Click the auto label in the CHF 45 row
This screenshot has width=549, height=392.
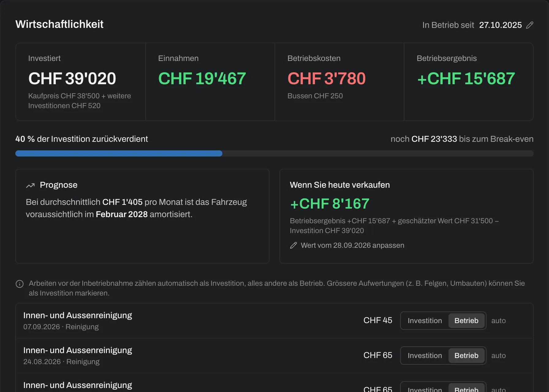click(x=498, y=321)
